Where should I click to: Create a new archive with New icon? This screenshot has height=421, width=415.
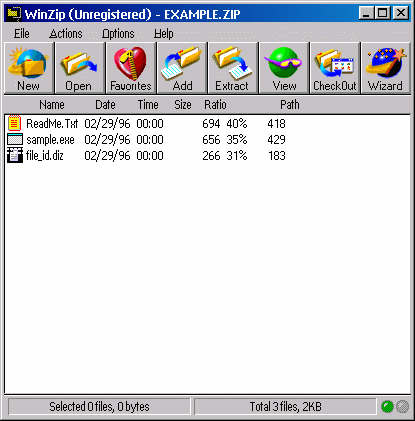(29, 68)
